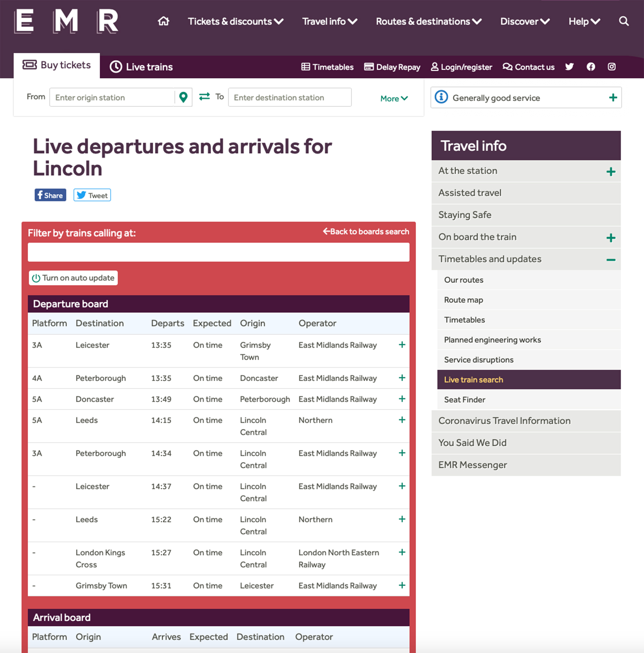Open EMR Twitter page icon
The image size is (644, 653).
pyautogui.click(x=569, y=67)
